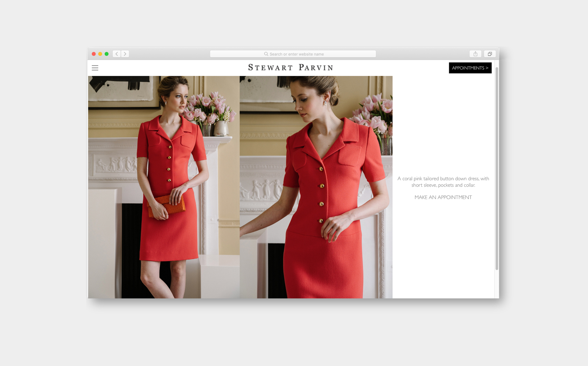Open the Safari share icon
588x366 pixels.
pos(475,54)
